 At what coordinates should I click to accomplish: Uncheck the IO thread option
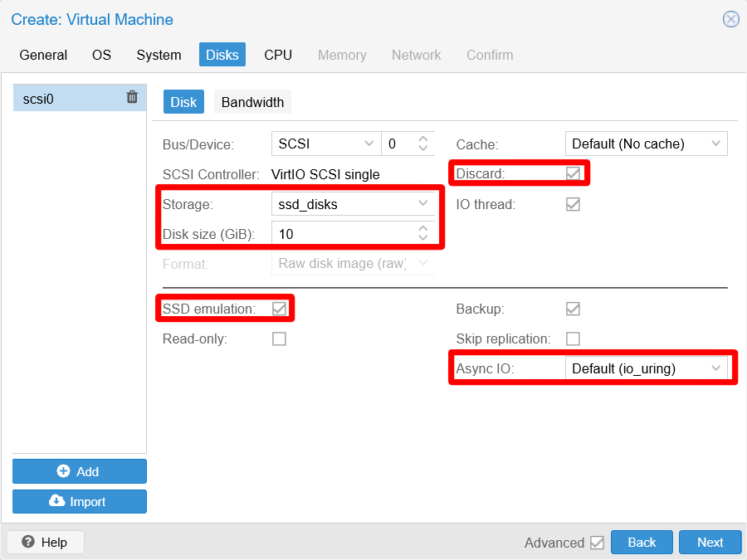(x=573, y=204)
